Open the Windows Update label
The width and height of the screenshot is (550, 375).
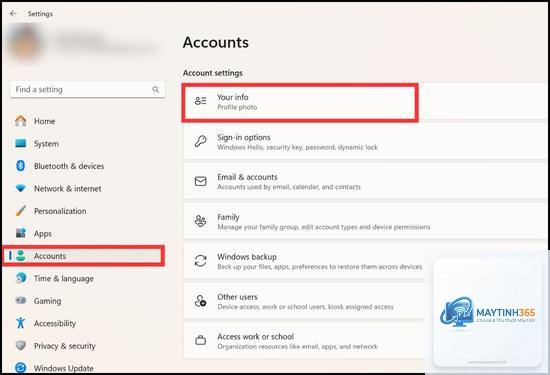(64, 368)
